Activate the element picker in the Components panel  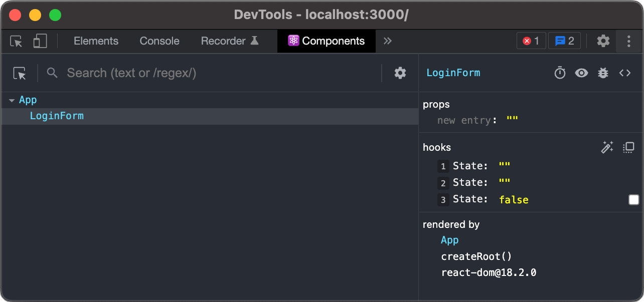click(19, 73)
